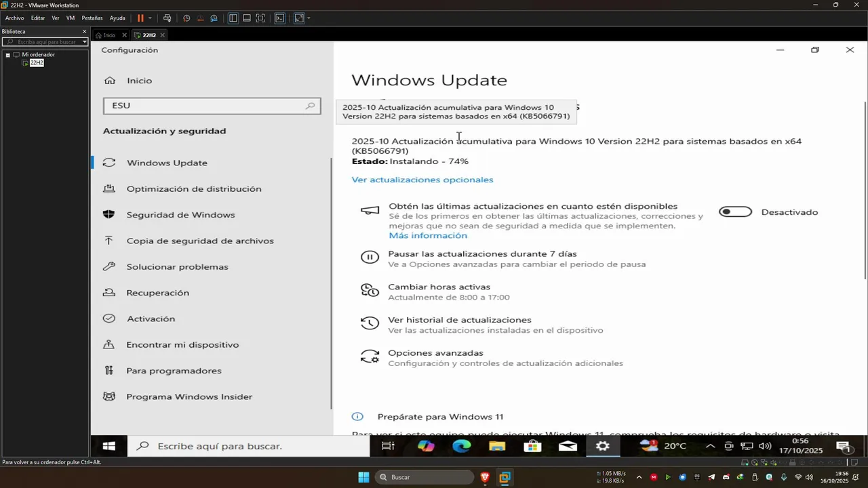Close the 22H2 VM tab
The image size is (868, 488).
(162, 35)
